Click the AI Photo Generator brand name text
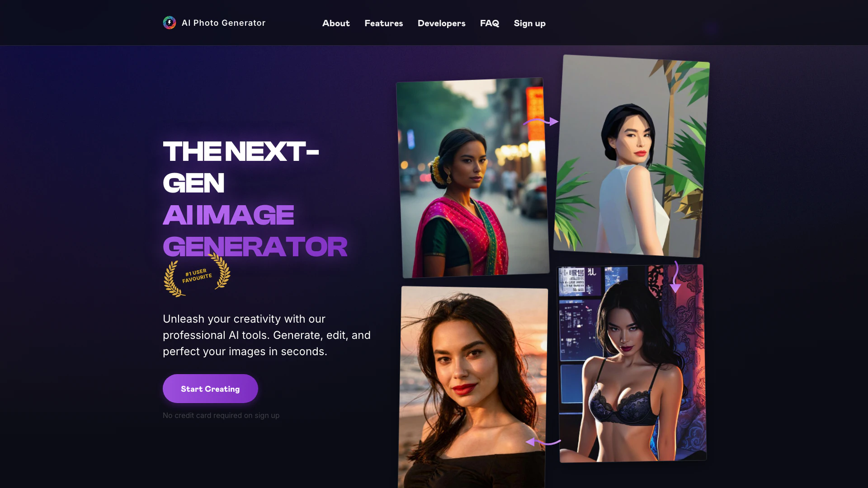Viewport: 868px width, 488px height. [x=223, y=23]
